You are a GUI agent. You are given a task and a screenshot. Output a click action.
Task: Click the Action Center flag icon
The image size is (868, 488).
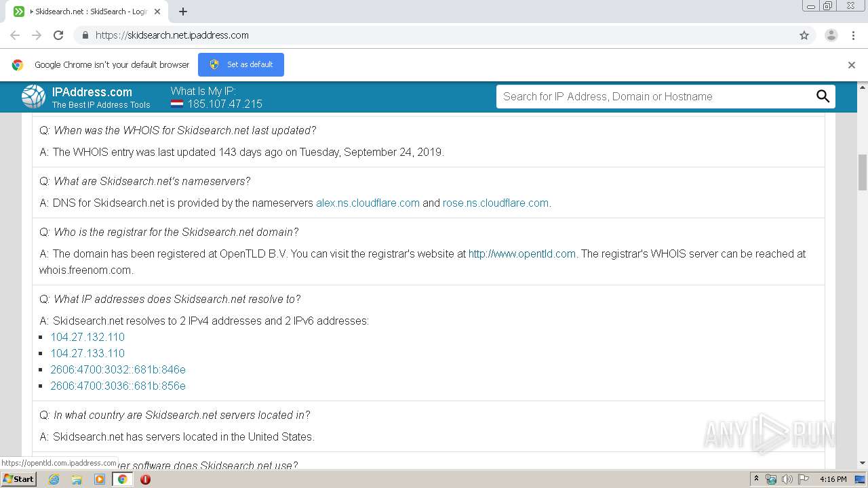tap(803, 479)
